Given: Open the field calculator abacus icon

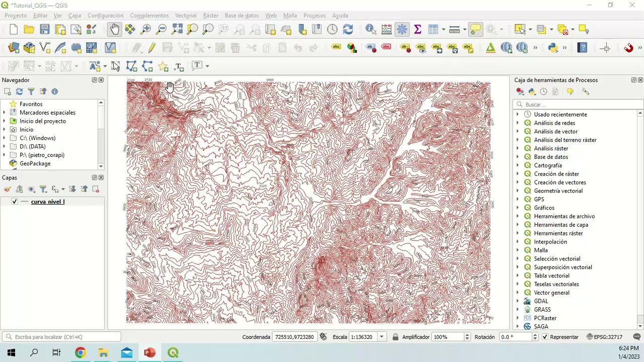Looking at the screenshot, I should [x=386, y=30].
